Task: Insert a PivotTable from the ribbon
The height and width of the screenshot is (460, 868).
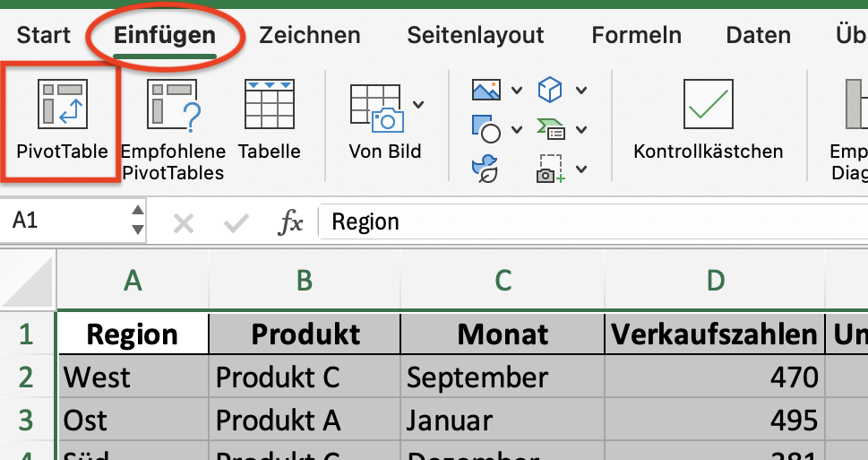Action: 62,120
